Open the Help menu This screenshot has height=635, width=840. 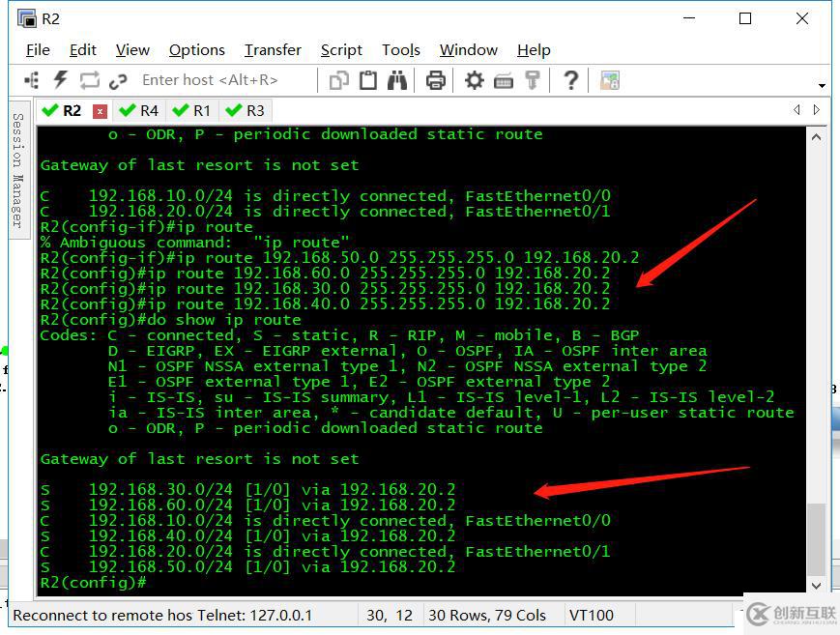pyautogui.click(x=534, y=50)
